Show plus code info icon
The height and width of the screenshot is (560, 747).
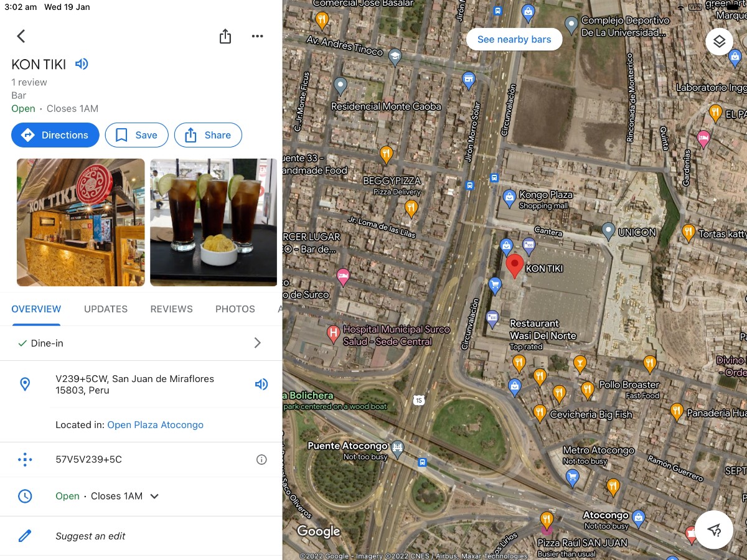pos(261,460)
